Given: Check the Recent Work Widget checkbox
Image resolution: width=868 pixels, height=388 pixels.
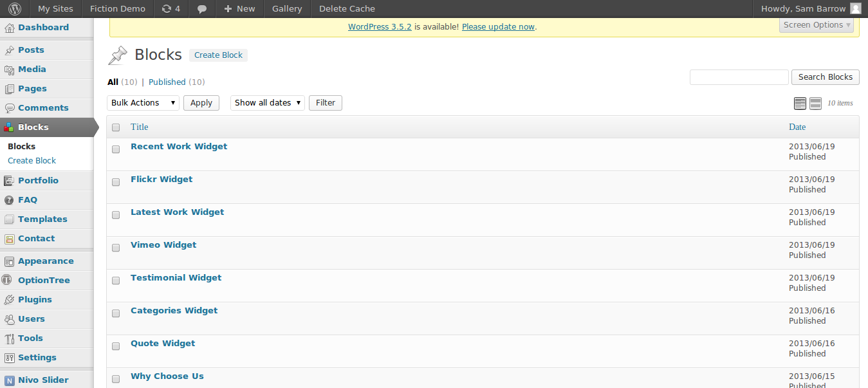Looking at the screenshot, I should pyautogui.click(x=116, y=149).
